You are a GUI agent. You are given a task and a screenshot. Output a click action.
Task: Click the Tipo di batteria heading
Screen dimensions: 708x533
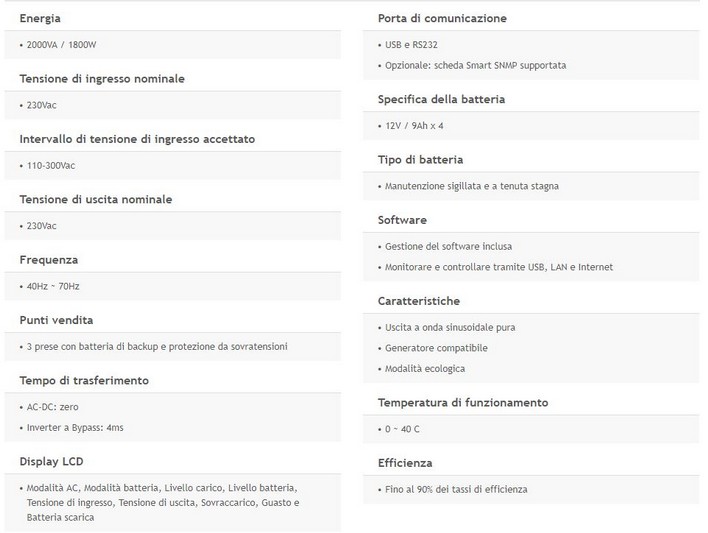[x=420, y=159]
